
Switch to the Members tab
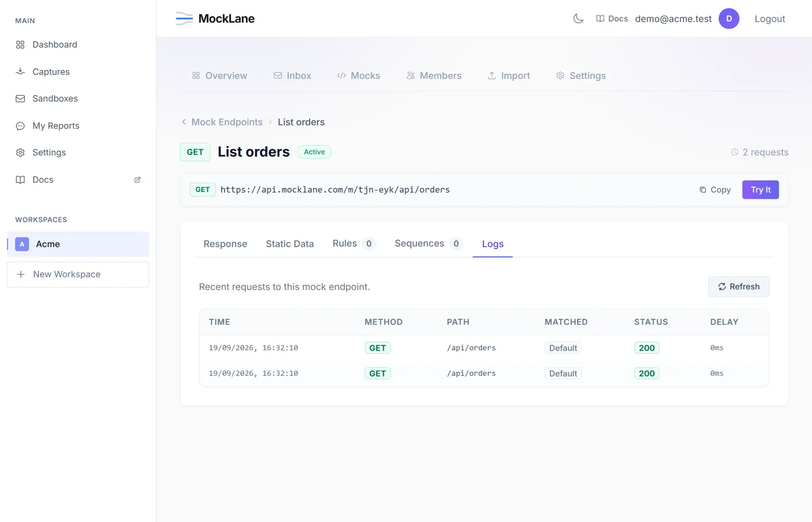click(x=434, y=75)
